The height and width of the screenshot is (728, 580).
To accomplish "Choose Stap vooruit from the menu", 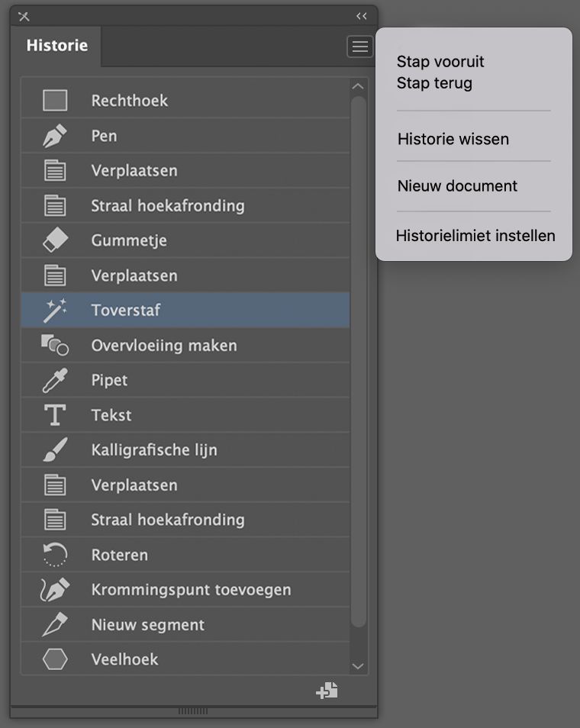I will coord(440,62).
